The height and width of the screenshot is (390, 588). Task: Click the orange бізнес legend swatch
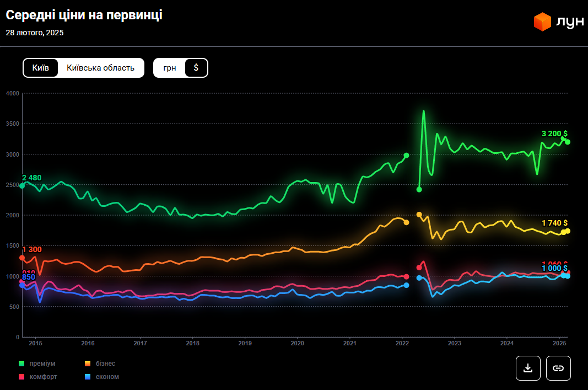point(87,364)
